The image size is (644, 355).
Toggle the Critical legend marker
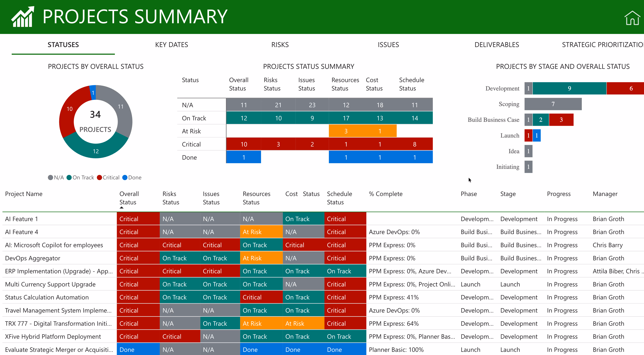[x=99, y=178]
